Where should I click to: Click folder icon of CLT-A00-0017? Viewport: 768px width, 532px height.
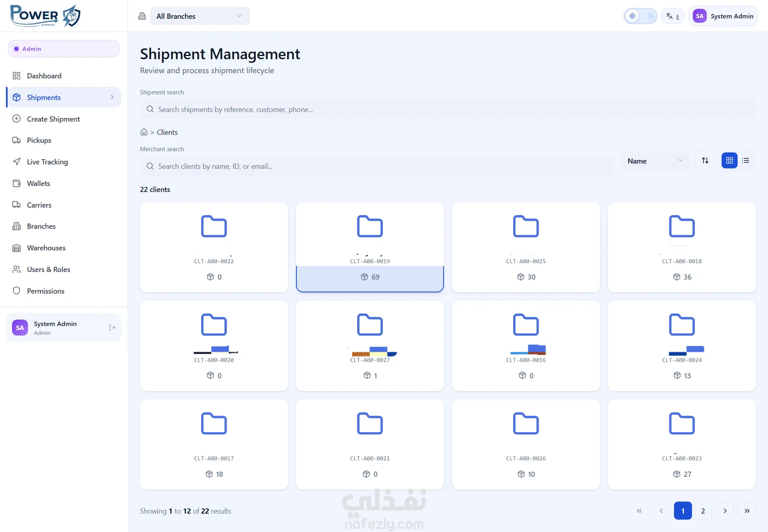coord(214,424)
